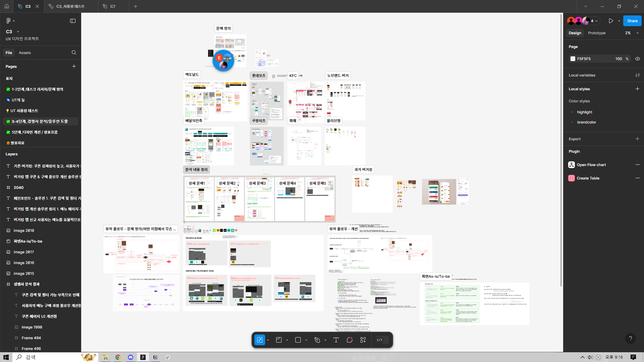
Task: Open Local variables settings icon
Action: 637,75
